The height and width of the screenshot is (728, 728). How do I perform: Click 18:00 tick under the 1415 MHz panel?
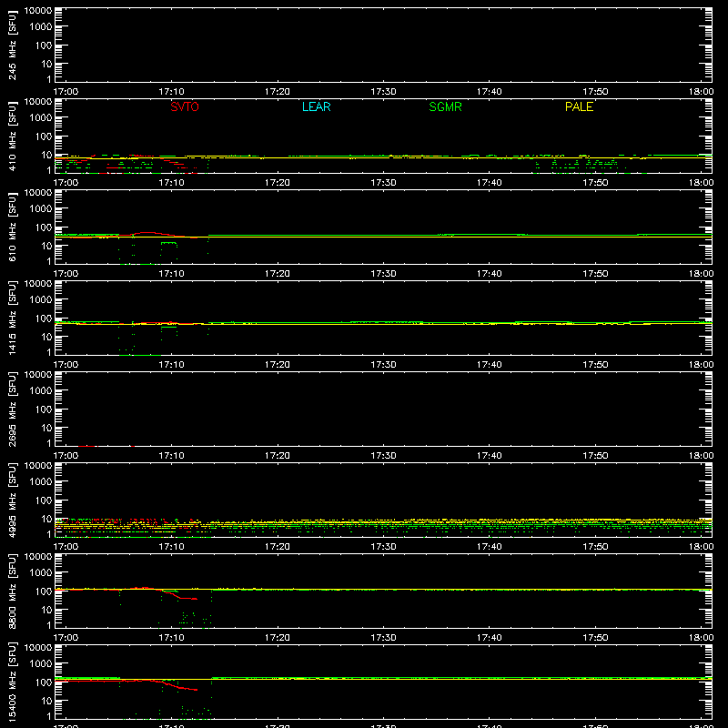(x=701, y=365)
